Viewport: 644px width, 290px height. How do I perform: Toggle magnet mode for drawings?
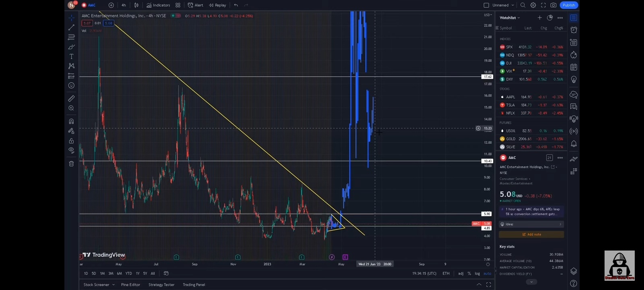[71, 122]
